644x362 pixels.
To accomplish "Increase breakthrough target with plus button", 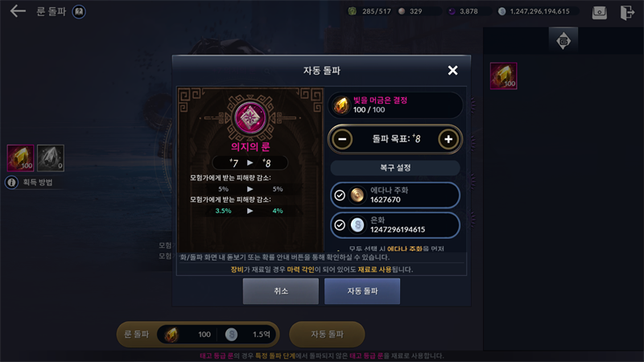I will click(448, 139).
